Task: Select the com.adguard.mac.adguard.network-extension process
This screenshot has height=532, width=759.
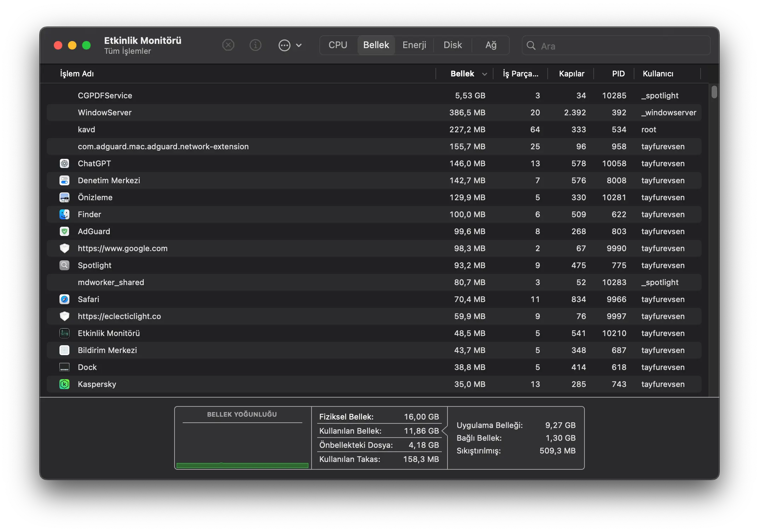Action: tap(163, 146)
